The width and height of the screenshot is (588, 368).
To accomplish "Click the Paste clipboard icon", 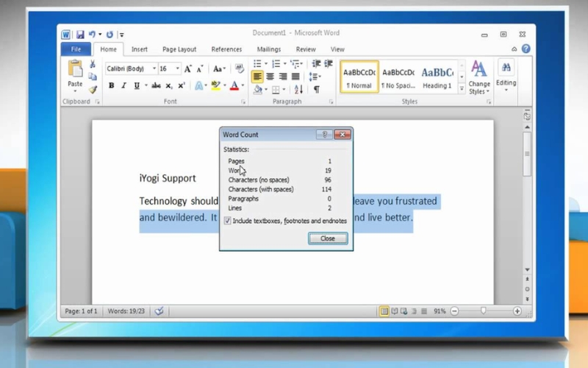I will (75, 69).
